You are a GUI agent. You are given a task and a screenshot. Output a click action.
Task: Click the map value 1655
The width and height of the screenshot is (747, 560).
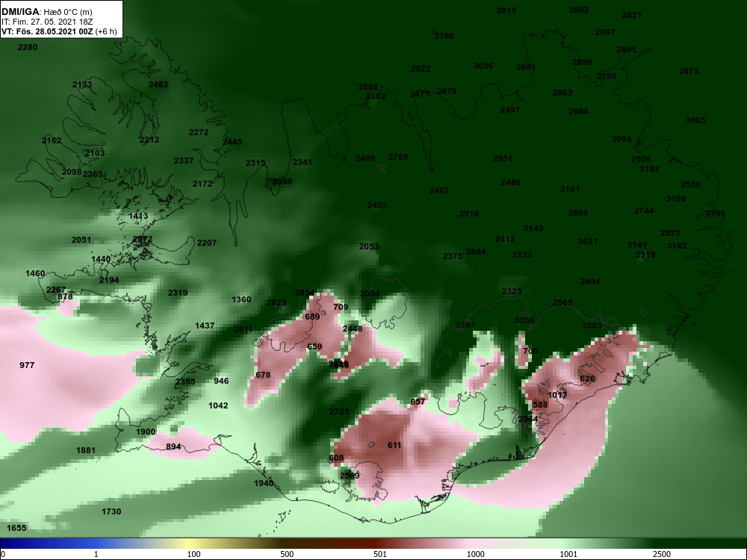tap(16, 528)
